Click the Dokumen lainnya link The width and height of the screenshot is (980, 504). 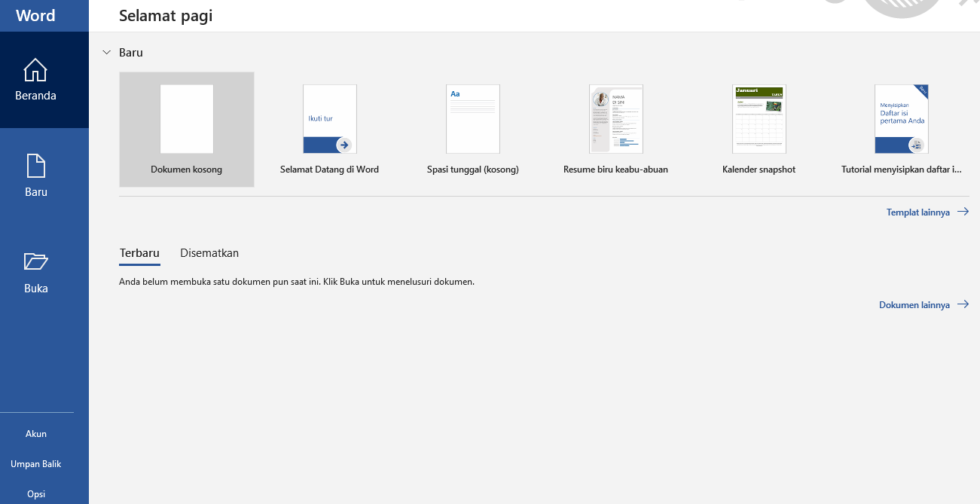[x=924, y=305]
